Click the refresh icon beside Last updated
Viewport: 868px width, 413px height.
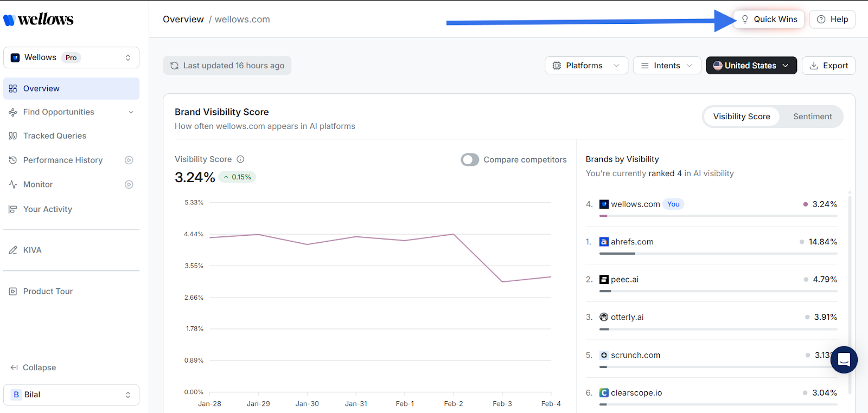[x=174, y=66]
